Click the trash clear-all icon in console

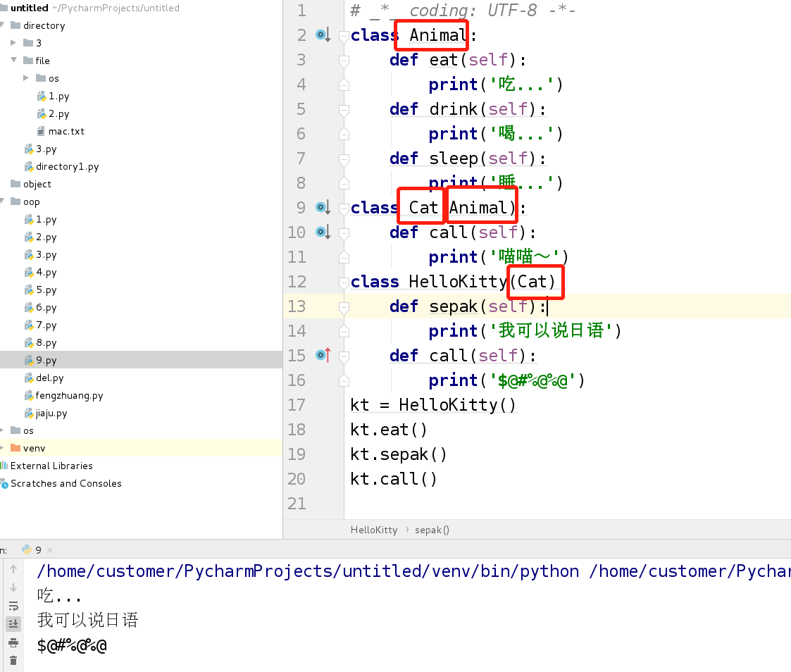pos(13,661)
